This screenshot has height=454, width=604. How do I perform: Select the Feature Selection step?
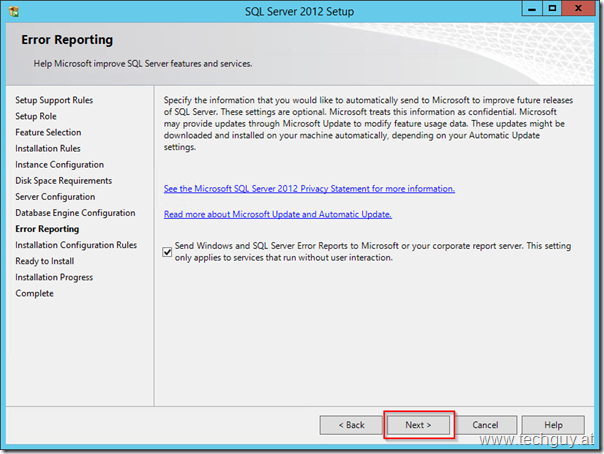(x=48, y=132)
